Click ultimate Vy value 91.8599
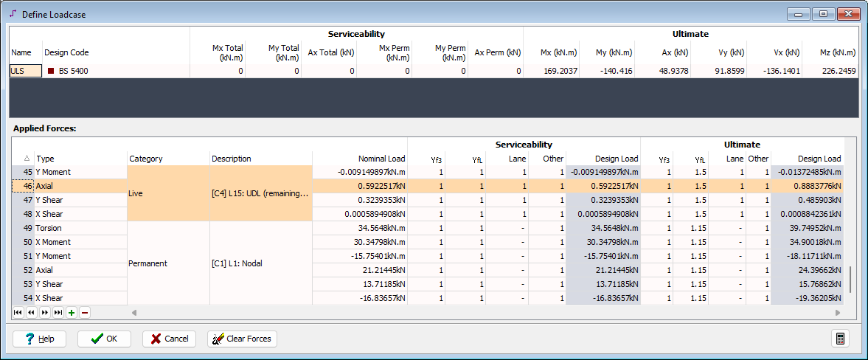The height and width of the screenshot is (360, 868). [x=719, y=71]
